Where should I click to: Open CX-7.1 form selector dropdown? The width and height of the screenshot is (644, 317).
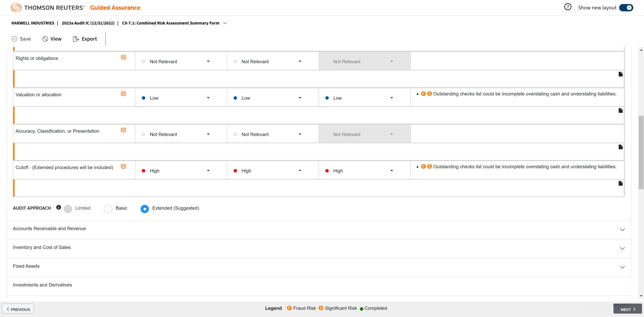[225, 23]
